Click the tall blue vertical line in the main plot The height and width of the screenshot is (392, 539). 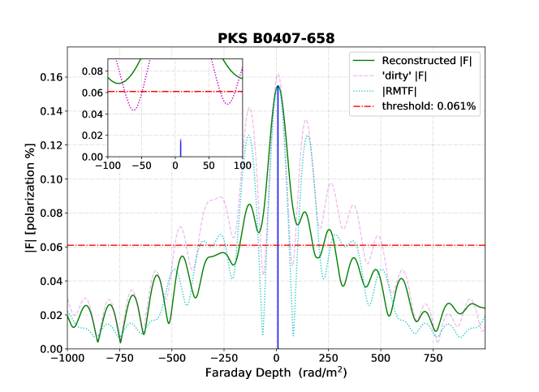[x=278, y=218]
